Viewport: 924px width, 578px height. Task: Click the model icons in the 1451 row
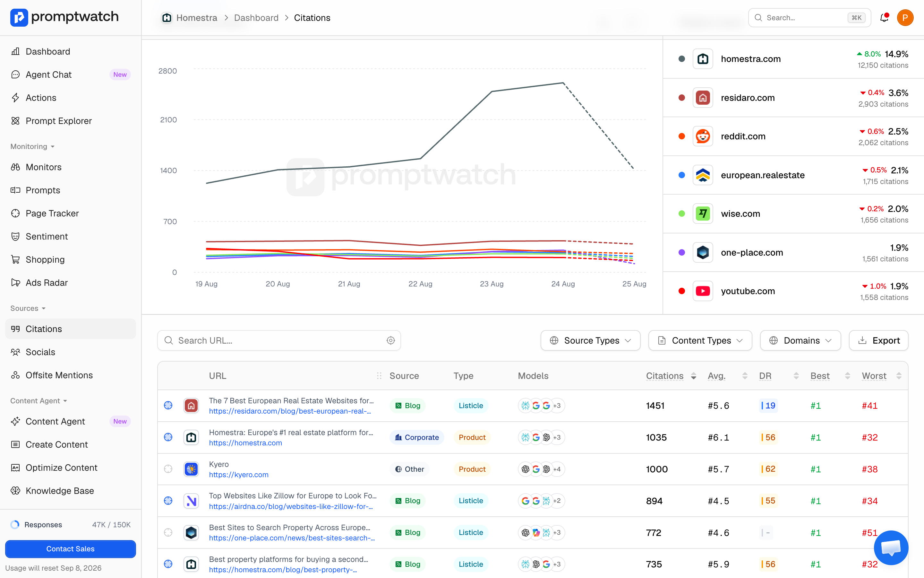(541, 406)
